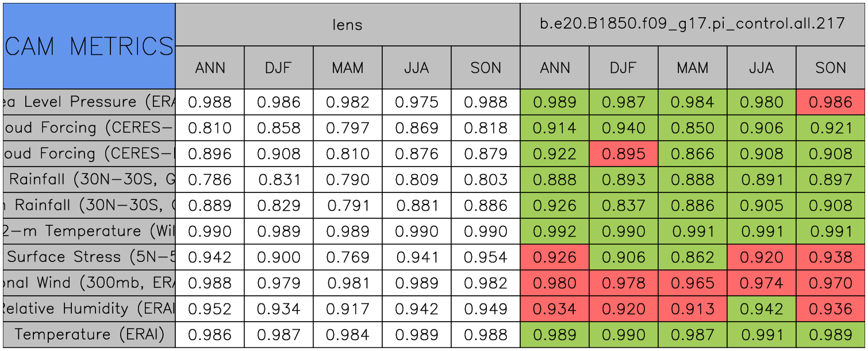Click the ANN header under lens
This screenshot has height=351, width=868.
click(x=210, y=68)
